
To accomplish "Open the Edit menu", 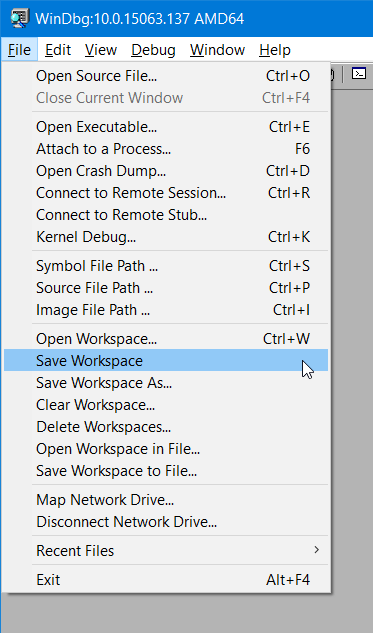I will click(58, 50).
